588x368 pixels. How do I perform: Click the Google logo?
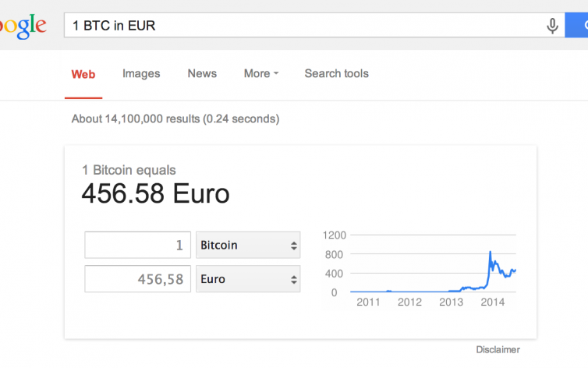(x=23, y=27)
